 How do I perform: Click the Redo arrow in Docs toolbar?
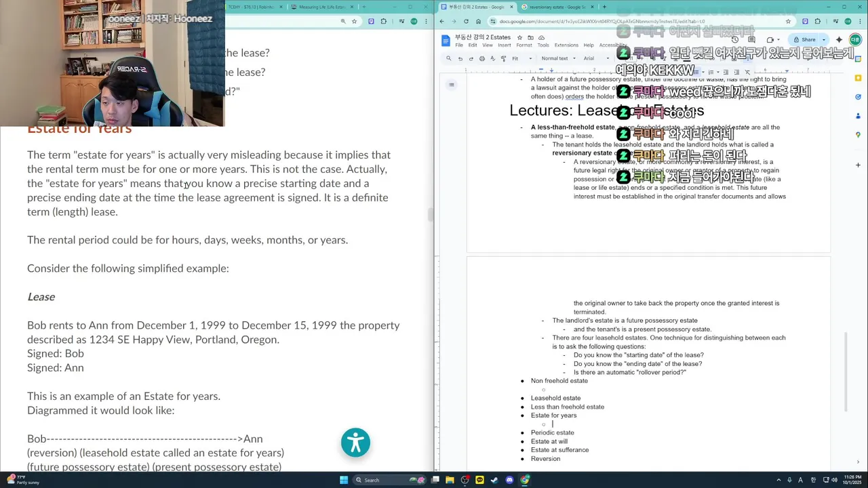pos(471,58)
